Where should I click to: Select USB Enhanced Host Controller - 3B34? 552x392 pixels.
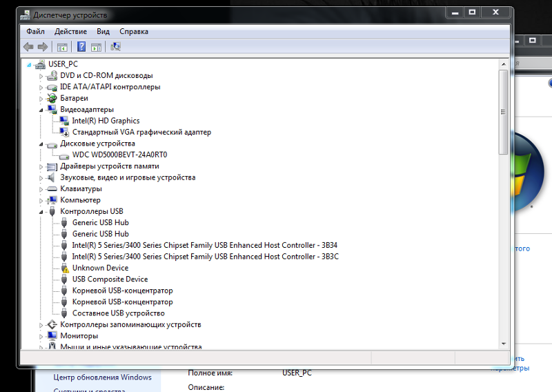[205, 245]
